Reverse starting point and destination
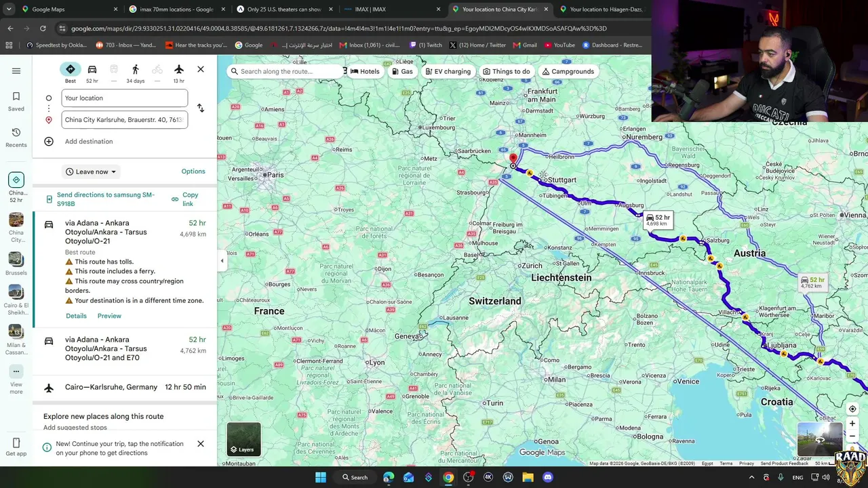The image size is (868, 488). coord(200,108)
